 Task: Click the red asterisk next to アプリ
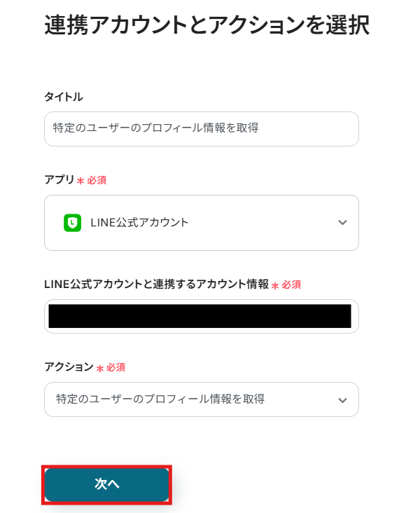pyautogui.click(x=80, y=181)
